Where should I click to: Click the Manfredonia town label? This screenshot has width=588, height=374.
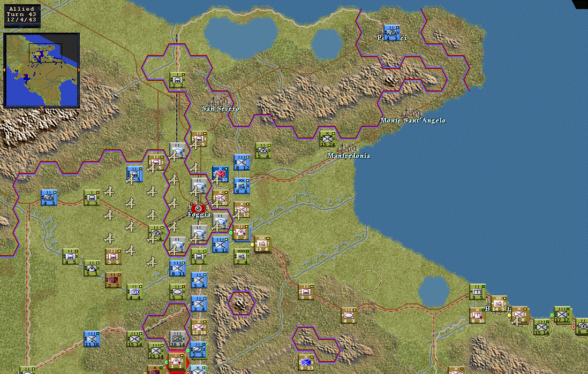click(349, 156)
